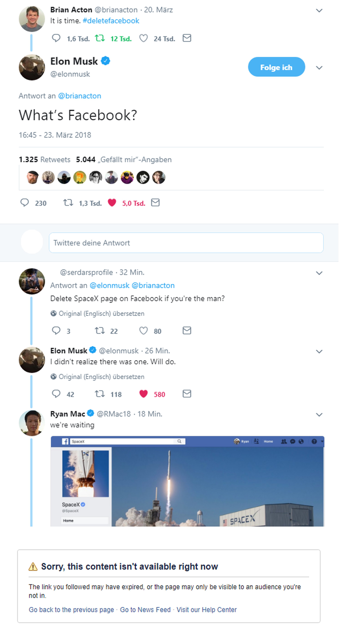Click 'Go to News Feed' link
Image resolution: width=341 pixels, height=644 pixels.
[145, 609]
